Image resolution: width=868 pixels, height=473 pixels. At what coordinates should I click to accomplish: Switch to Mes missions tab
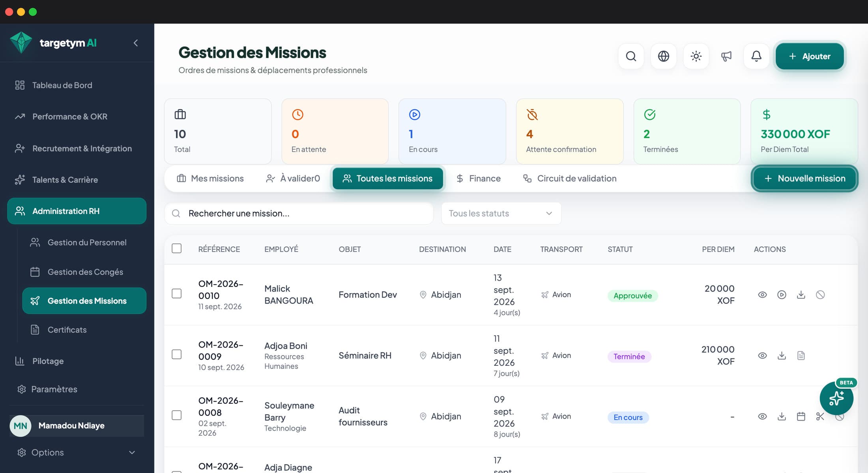[x=210, y=179]
